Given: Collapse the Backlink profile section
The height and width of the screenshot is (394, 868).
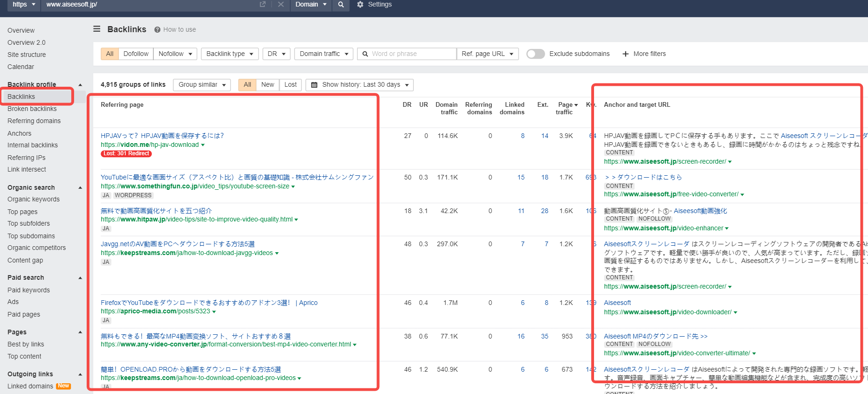Looking at the screenshot, I should click(x=80, y=84).
